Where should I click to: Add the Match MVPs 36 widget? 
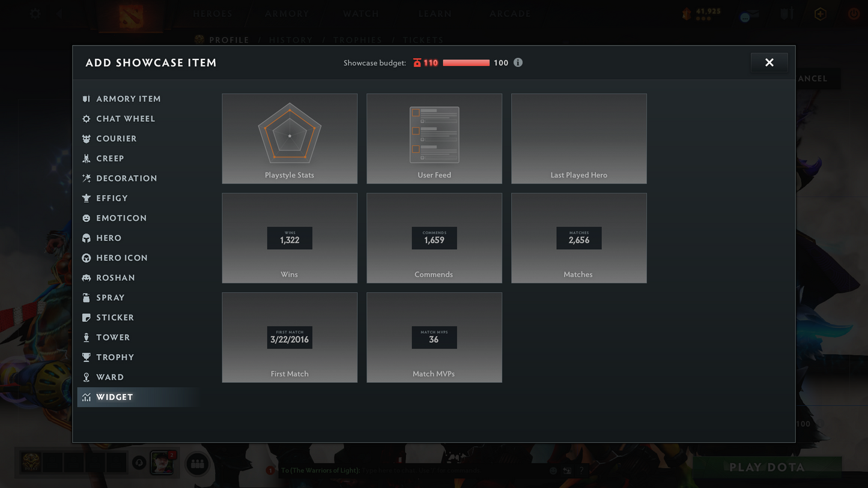point(434,337)
